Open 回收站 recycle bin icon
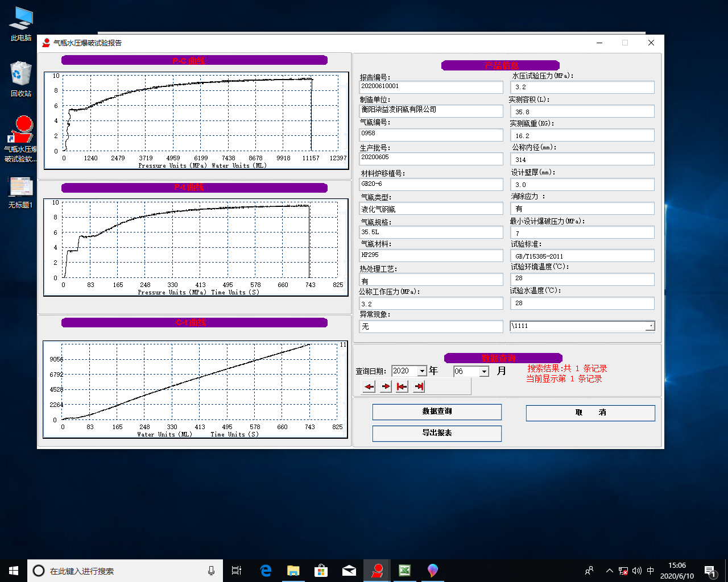Screen dimensions: 728x582 [21, 80]
